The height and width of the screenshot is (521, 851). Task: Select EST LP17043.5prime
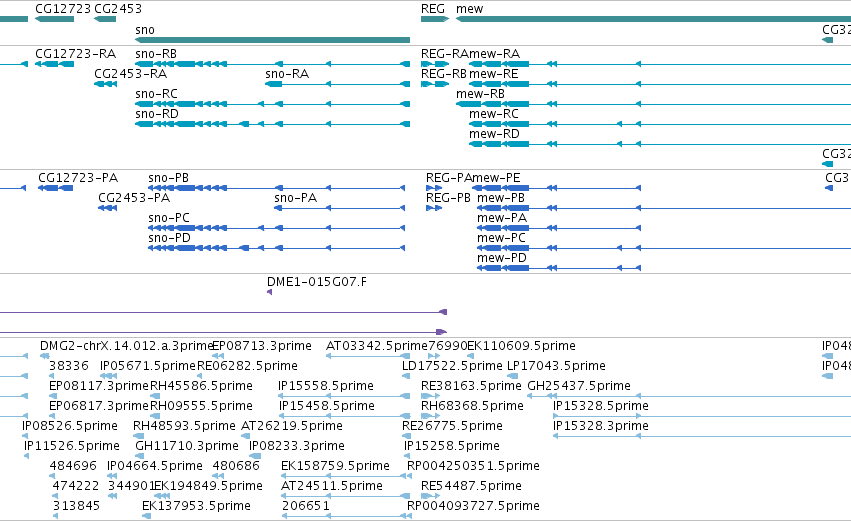[513, 376]
